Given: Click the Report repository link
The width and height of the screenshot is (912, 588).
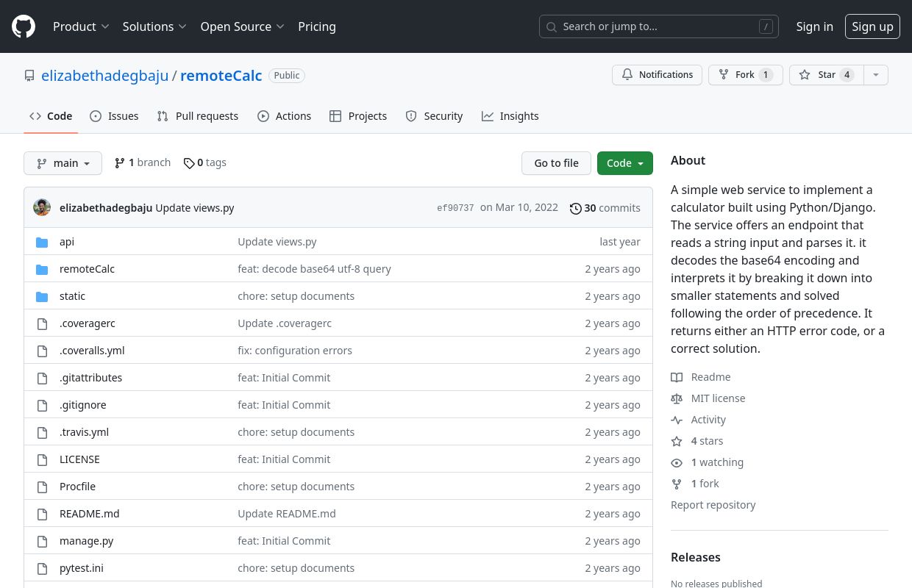Looking at the screenshot, I should tap(713, 505).
